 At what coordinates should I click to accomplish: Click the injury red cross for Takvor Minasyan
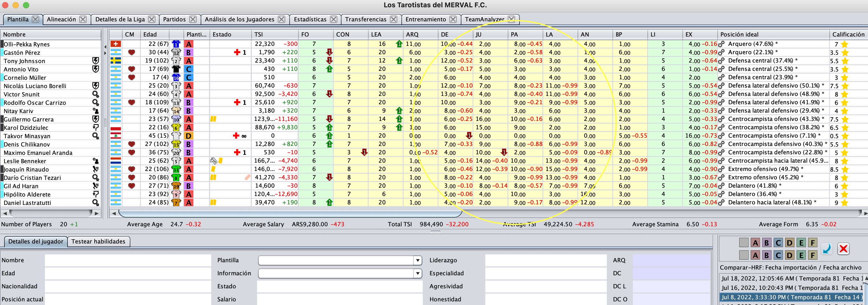(x=236, y=136)
